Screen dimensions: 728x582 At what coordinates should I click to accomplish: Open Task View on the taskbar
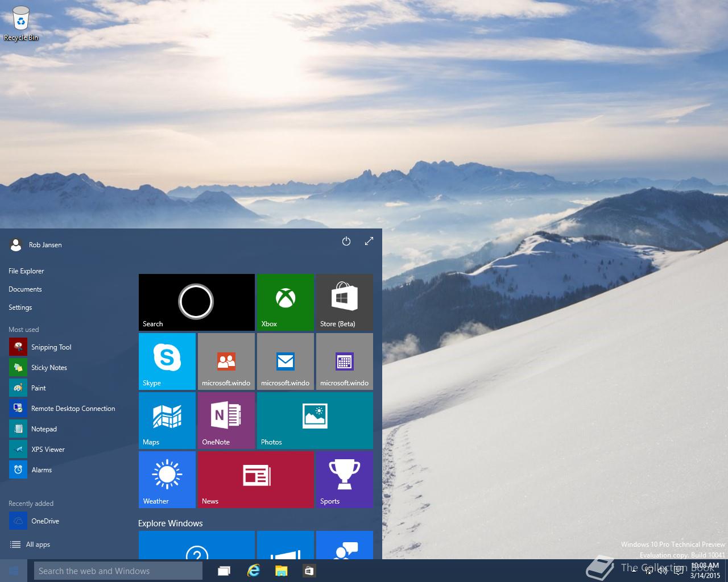tap(224, 571)
